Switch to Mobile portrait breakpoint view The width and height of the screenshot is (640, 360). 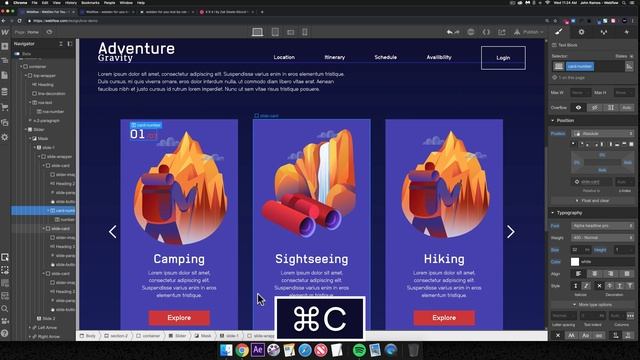(x=305, y=32)
